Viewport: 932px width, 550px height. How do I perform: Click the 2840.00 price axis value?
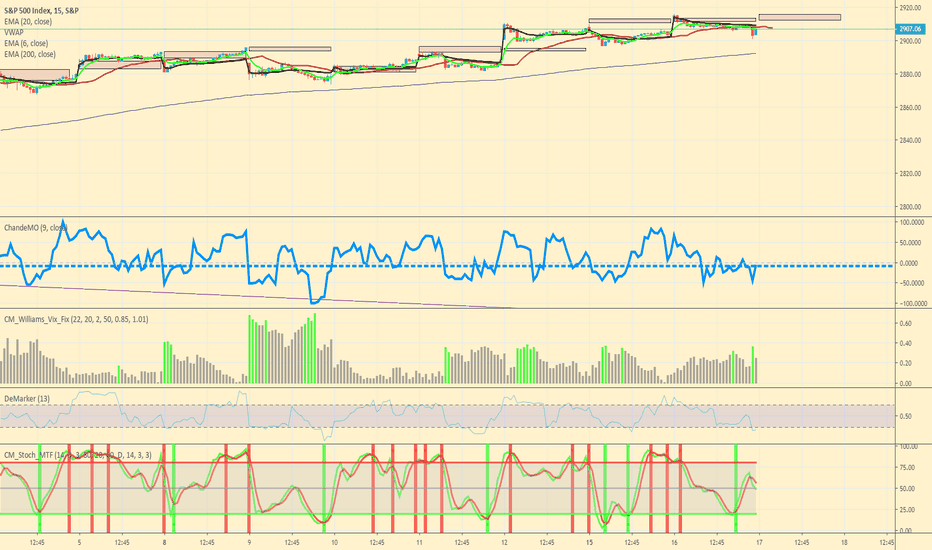909,140
